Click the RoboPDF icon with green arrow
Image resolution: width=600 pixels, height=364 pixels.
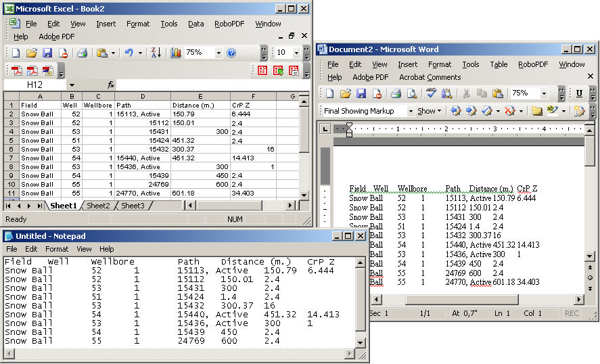click(x=278, y=70)
